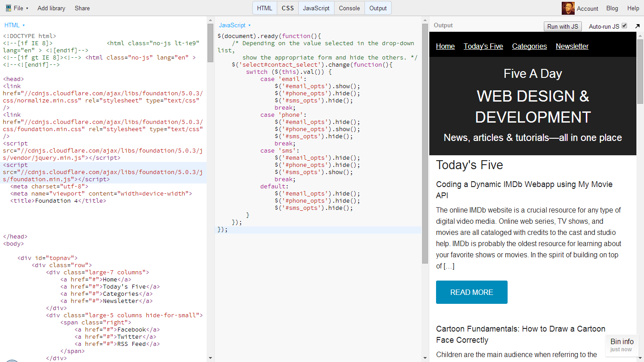Image resolution: width=644 pixels, height=362 pixels.
Task: Click Add library
Action: coord(51,8)
